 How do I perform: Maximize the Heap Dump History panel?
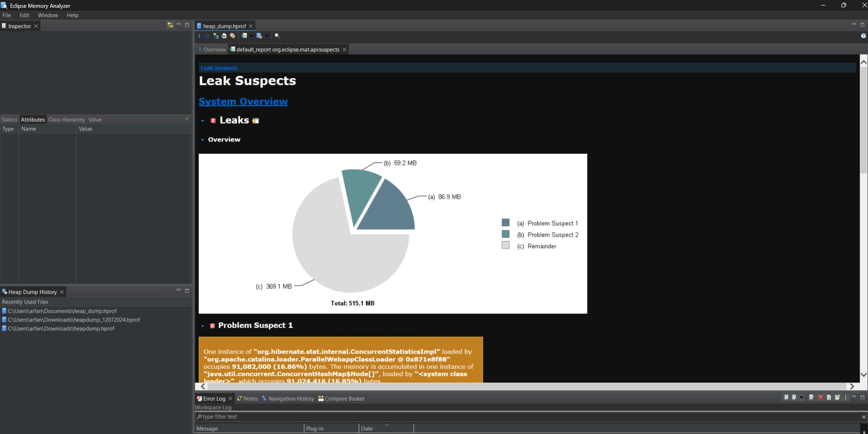pos(187,290)
